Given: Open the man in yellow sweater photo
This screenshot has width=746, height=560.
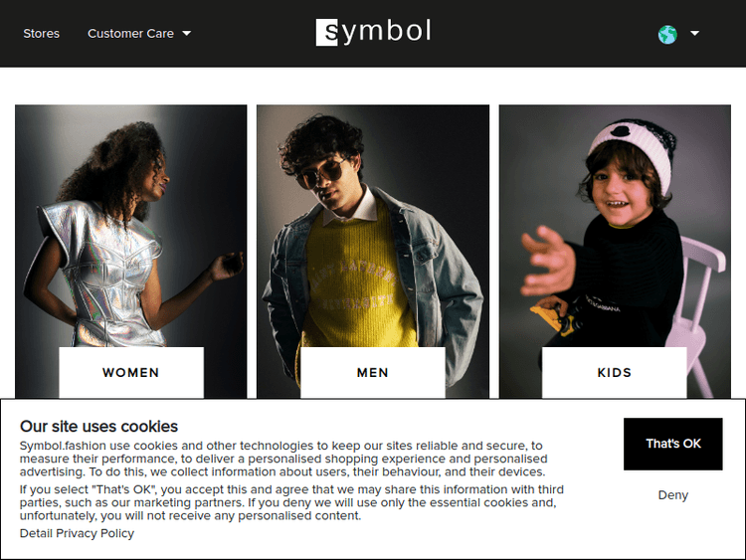Looking at the screenshot, I should [x=373, y=226].
